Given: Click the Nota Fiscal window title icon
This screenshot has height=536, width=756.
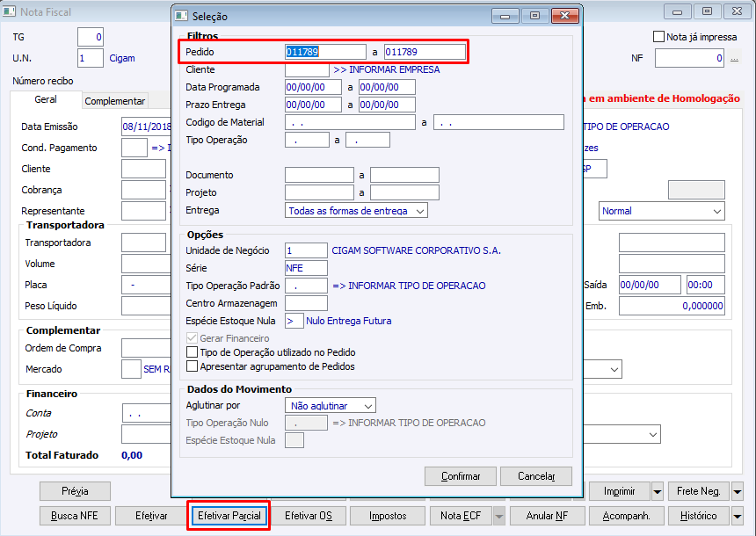Looking at the screenshot, I should pyautogui.click(x=9, y=11).
